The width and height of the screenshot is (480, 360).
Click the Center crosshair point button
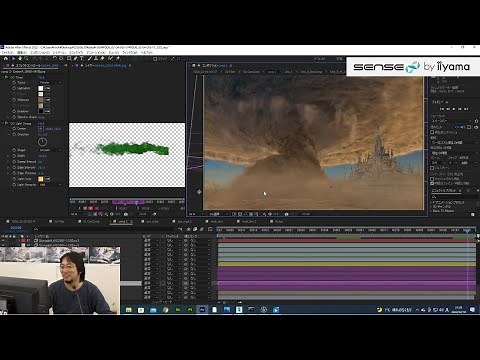41,129
